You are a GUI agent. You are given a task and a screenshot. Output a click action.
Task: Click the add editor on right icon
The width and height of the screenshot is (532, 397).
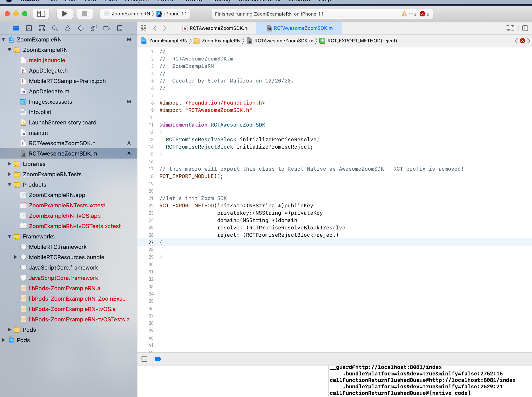click(525, 28)
